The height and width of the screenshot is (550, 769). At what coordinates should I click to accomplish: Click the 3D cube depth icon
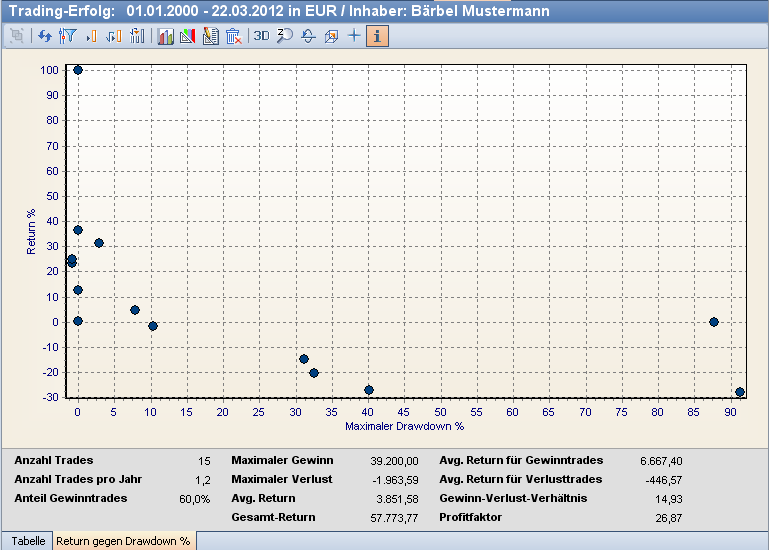[x=332, y=36]
